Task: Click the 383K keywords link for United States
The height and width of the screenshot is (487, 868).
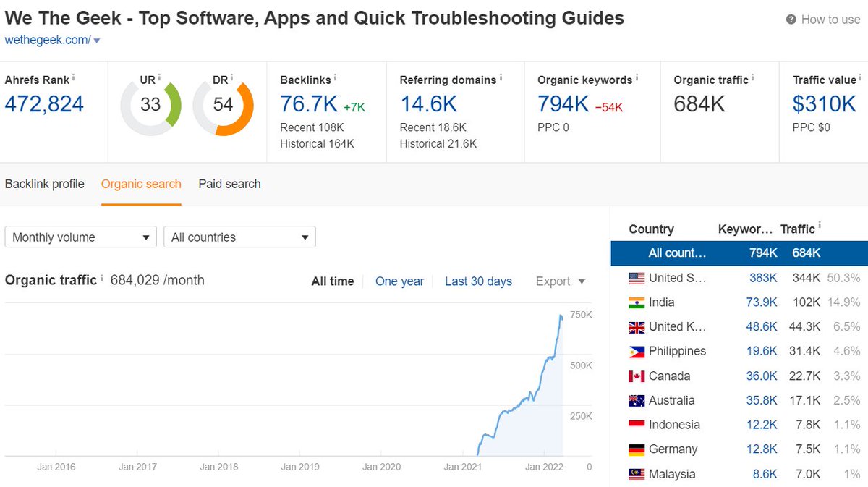Action: click(761, 278)
